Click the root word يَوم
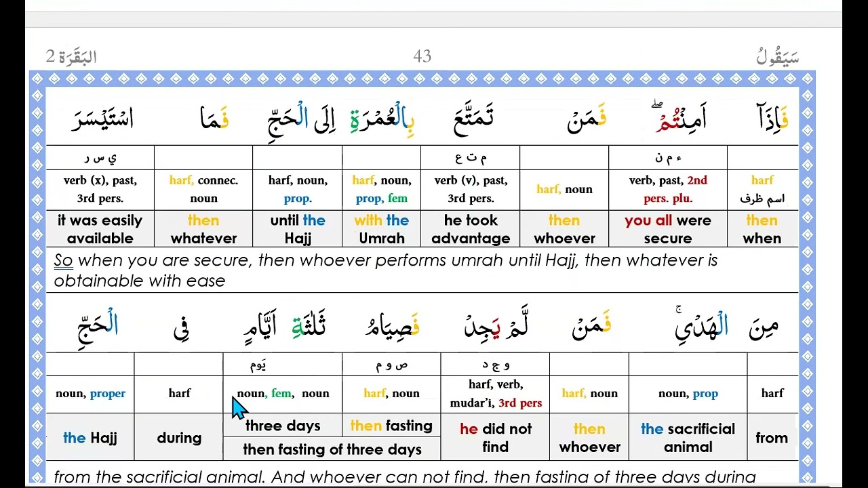Viewport: 868px width, 488px height. point(258,365)
